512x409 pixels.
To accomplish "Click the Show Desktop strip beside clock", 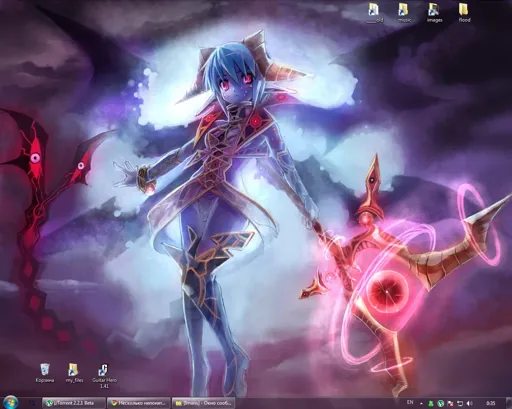I will (x=509, y=403).
